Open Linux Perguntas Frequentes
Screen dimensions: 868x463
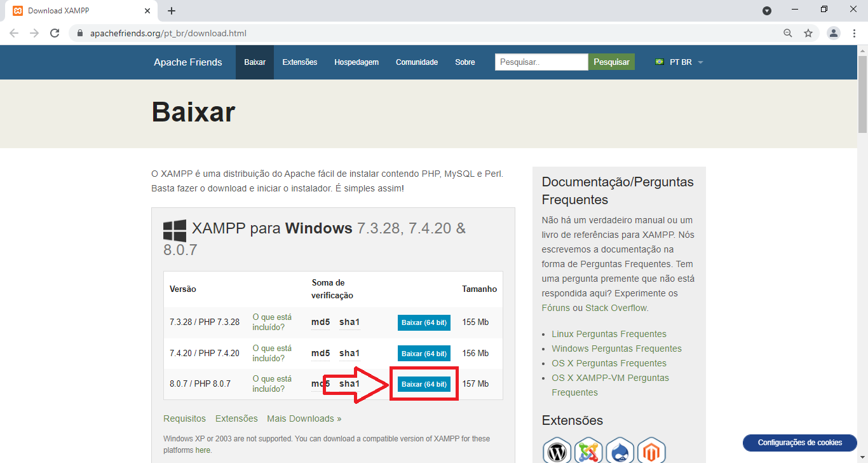pos(609,334)
